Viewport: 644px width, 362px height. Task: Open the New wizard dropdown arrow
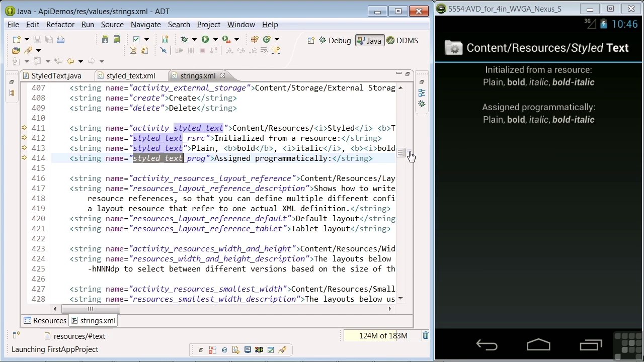pyautogui.click(x=26, y=39)
